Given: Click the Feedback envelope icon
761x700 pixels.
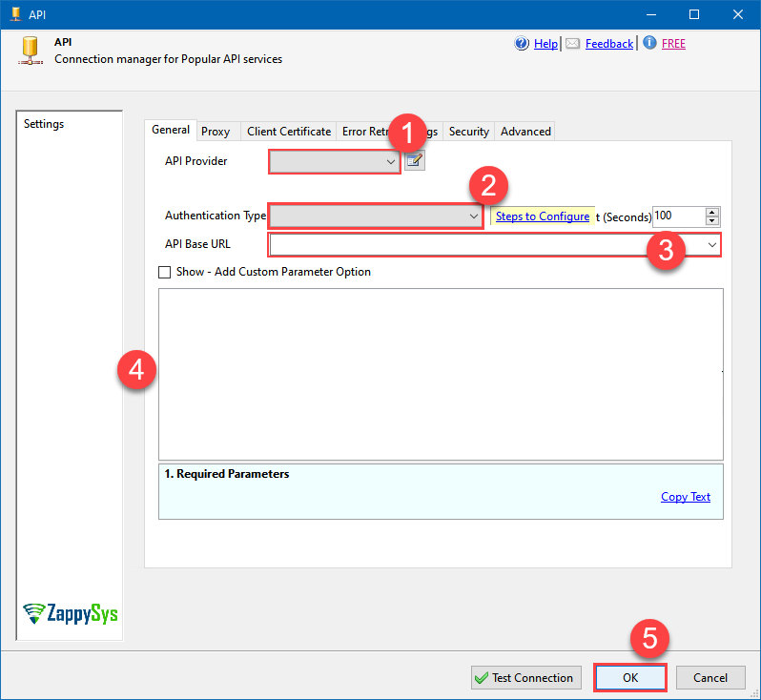Looking at the screenshot, I should coord(573,44).
